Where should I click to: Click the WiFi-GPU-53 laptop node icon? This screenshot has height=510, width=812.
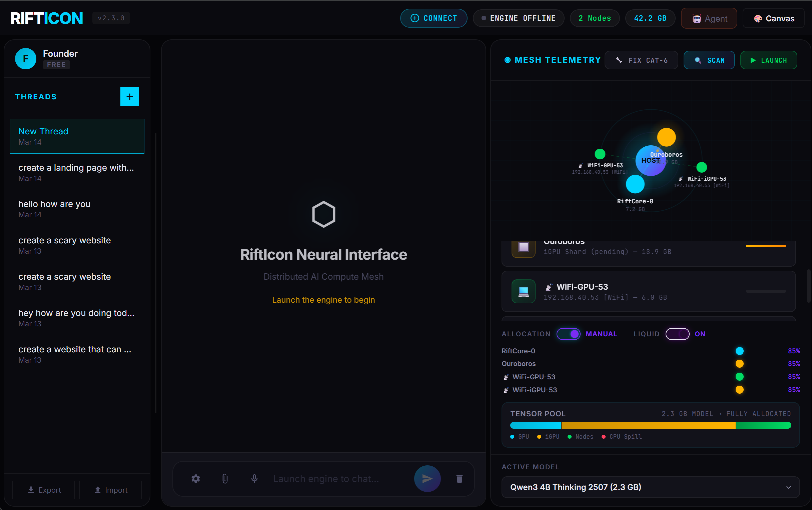523,291
